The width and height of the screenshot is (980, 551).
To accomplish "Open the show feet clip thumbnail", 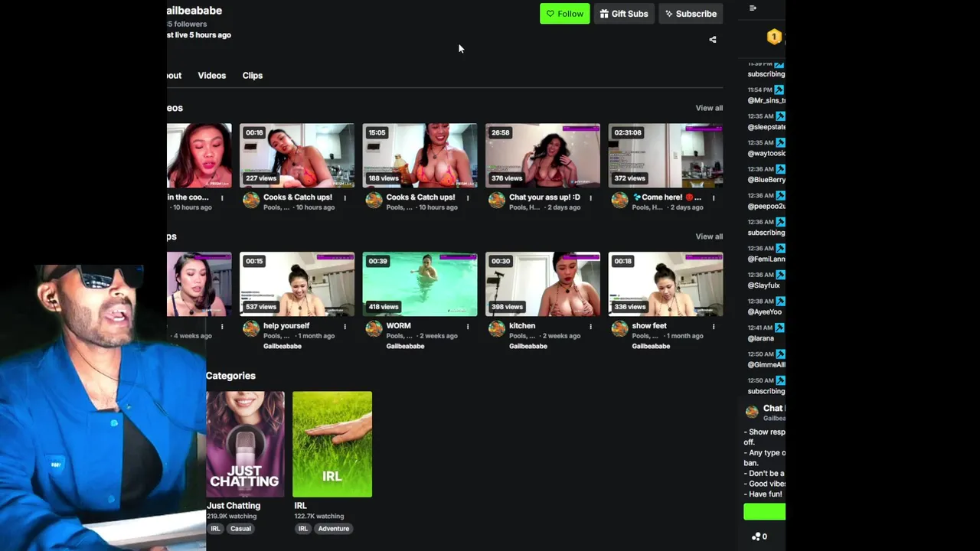I will 665,284.
